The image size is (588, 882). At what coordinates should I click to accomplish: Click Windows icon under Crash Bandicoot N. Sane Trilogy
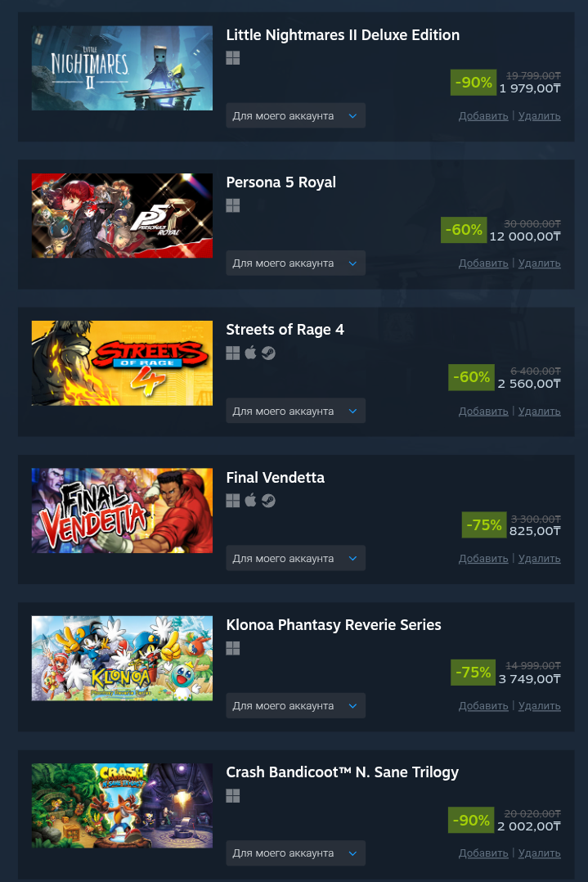(x=233, y=795)
